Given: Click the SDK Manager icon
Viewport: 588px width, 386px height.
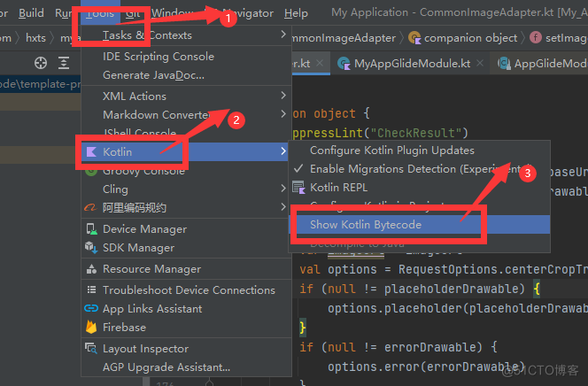Looking at the screenshot, I should pyautogui.click(x=91, y=247).
